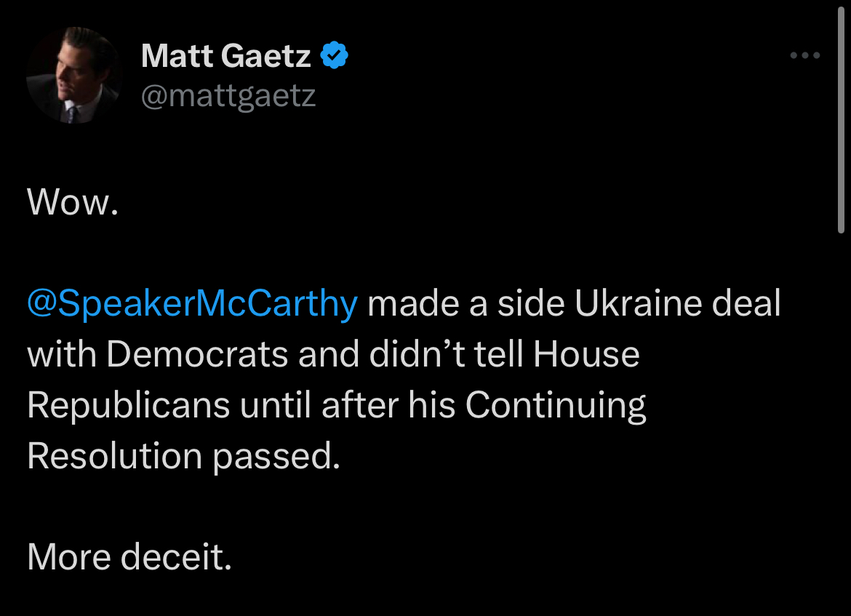Screen dimensions: 851x616
Task: Click the word "Resolution" in the tweet
Action: point(114,456)
